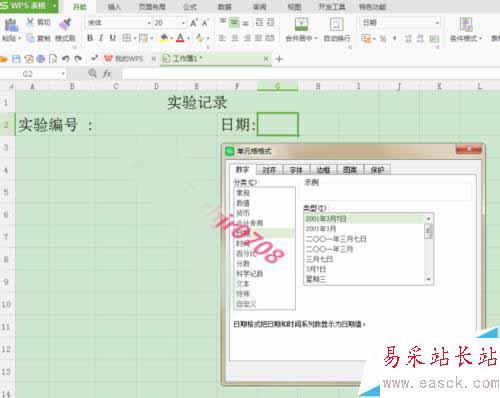
Task: Click Wrap Text (自动换行) icon
Action: (x=337, y=24)
